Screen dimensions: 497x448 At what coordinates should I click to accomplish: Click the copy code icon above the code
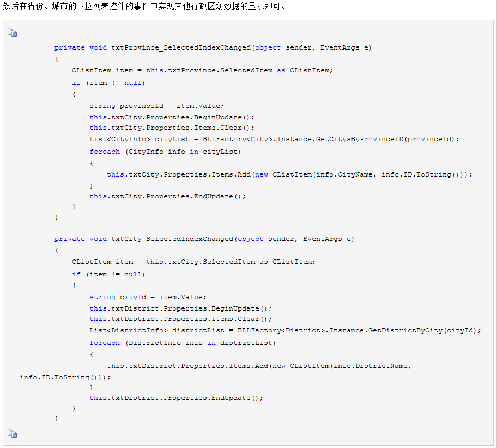[x=12, y=32]
